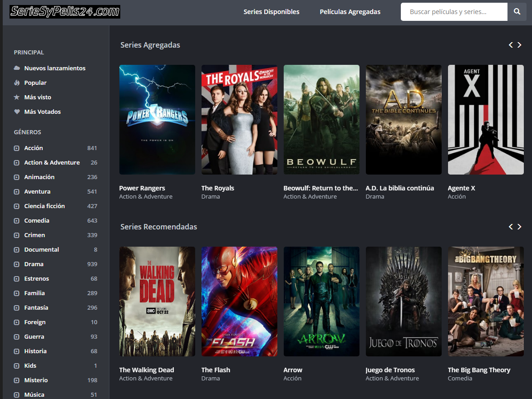Click the arrow icon next to Drama genre

[17, 264]
